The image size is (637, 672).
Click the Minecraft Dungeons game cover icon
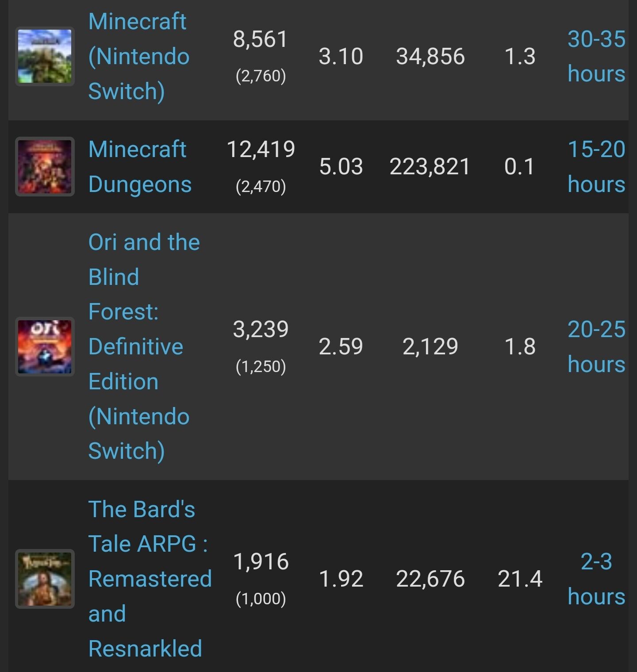tap(45, 166)
